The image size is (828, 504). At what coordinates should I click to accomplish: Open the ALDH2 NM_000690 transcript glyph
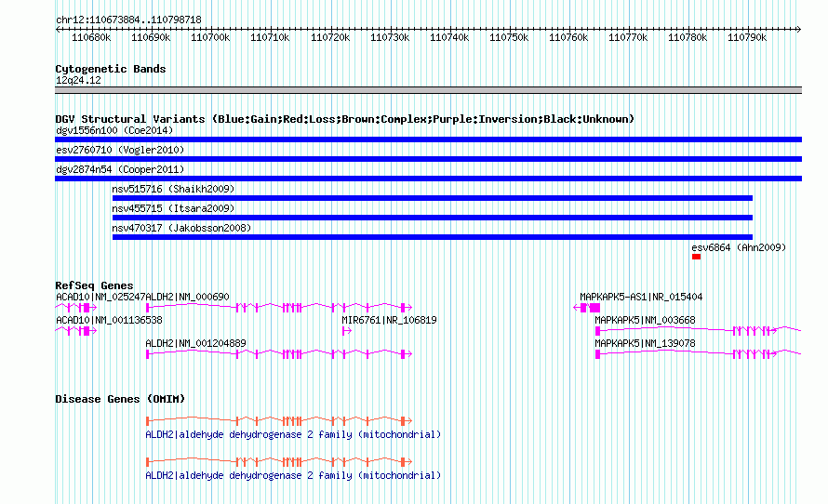tap(279, 308)
